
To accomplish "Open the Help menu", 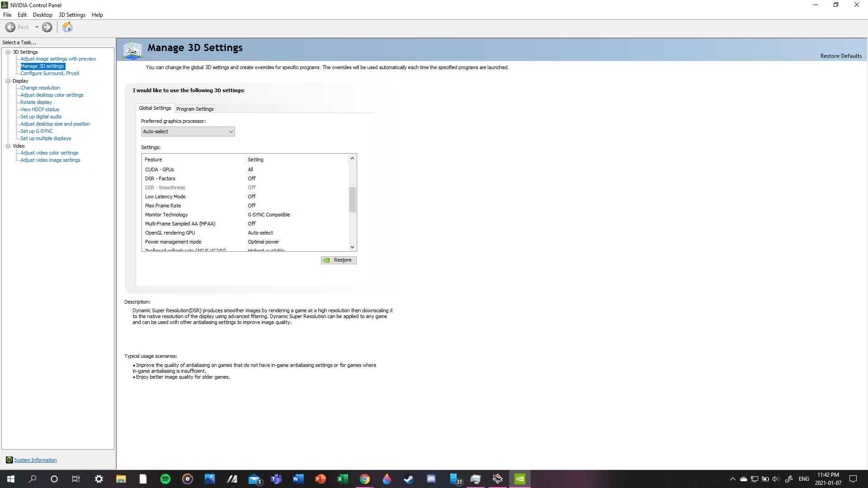I will (x=97, y=15).
